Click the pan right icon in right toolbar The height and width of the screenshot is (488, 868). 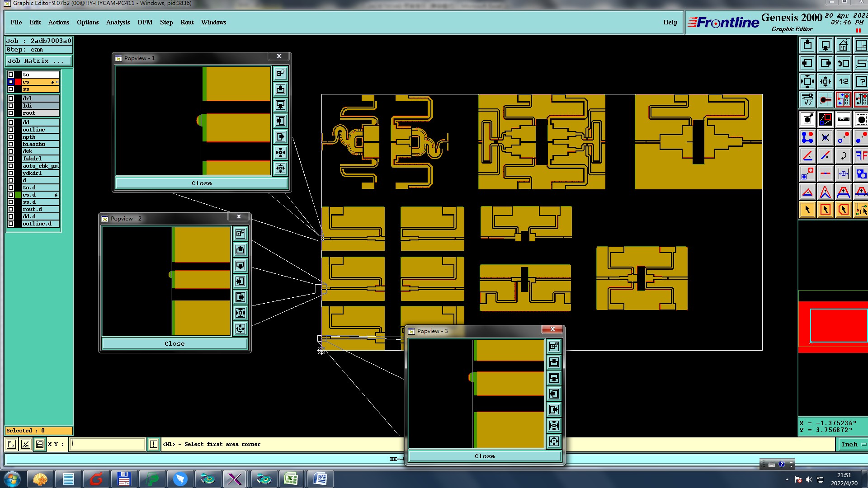826,63
